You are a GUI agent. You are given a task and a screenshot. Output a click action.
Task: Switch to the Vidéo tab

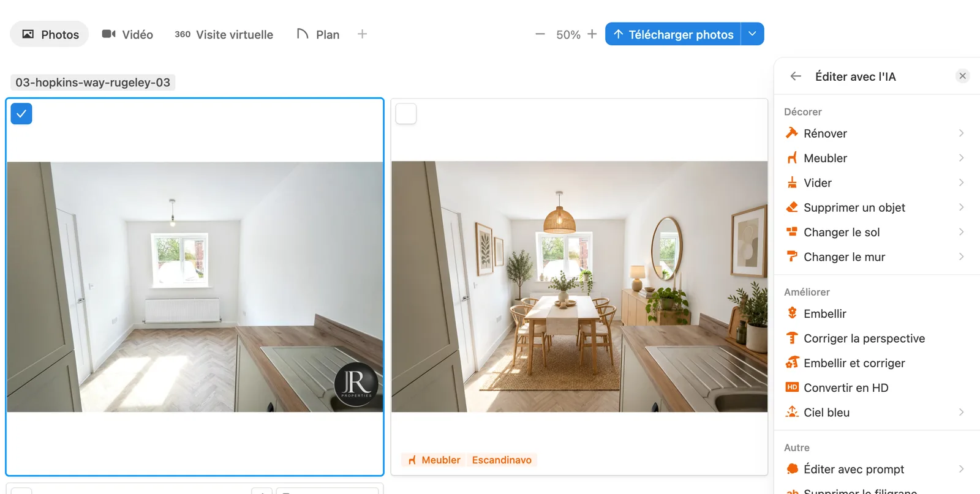(x=127, y=34)
